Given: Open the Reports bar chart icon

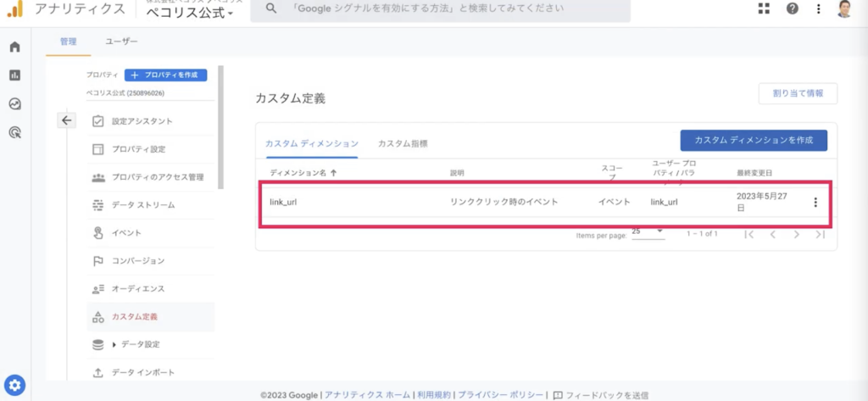Looking at the screenshot, I should pos(15,75).
